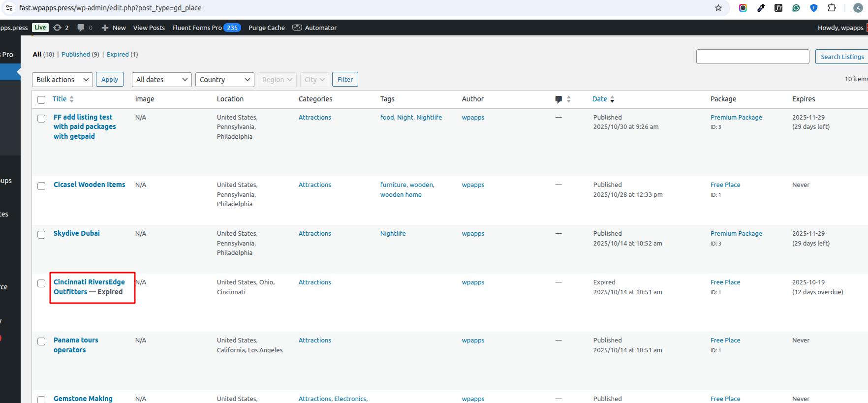Screen dimensions: 868x403
Task: Switch to the Published (9) view
Action: tap(76, 55)
